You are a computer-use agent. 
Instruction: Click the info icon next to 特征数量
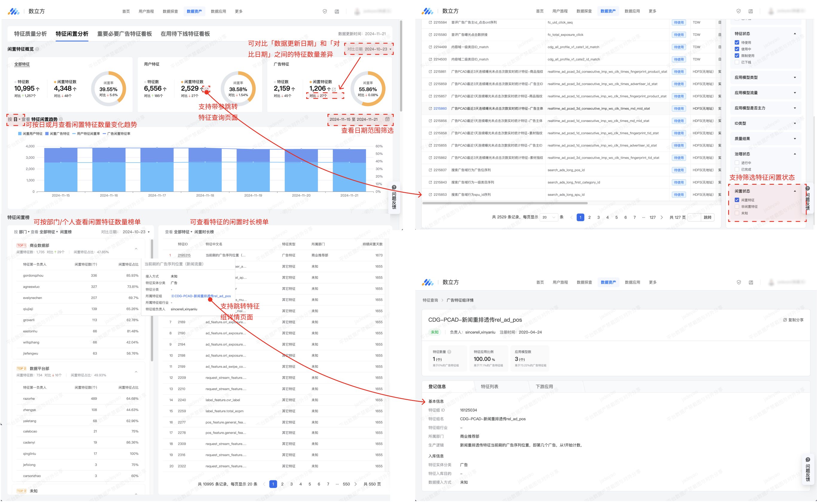click(x=449, y=352)
